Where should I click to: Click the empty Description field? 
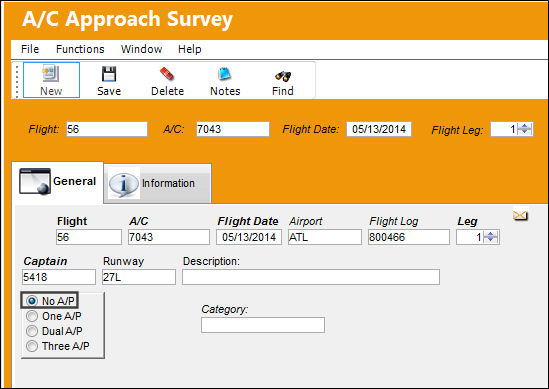coord(311,277)
